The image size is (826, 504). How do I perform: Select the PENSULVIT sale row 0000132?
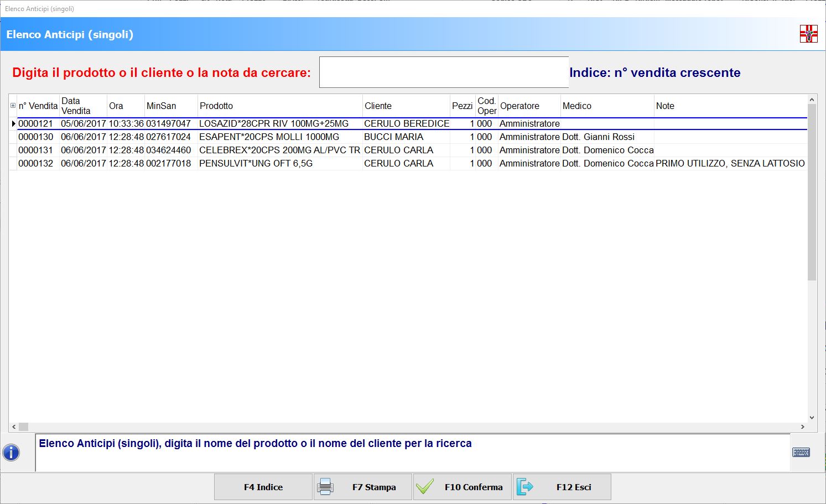(x=256, y=163)
